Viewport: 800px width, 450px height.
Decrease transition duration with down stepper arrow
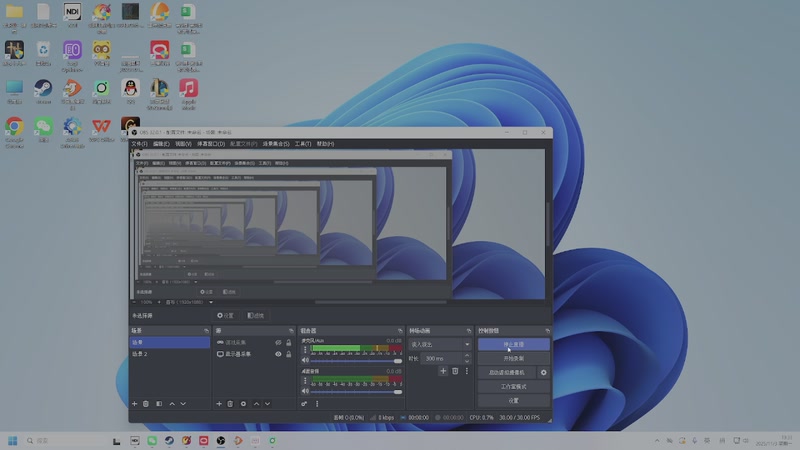tap(467, 361)
